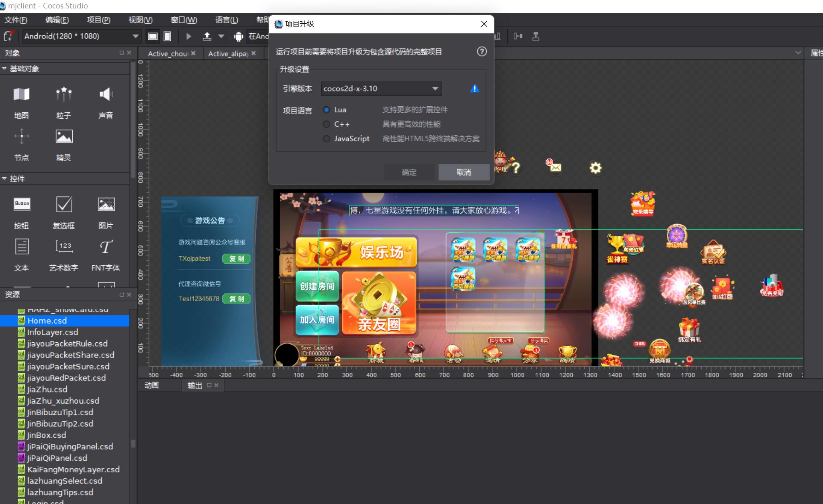The width and height of the screenshot is (823, 504).
Task: Click the resources panel vertical scrollbar
Action: tap(133, 444)
